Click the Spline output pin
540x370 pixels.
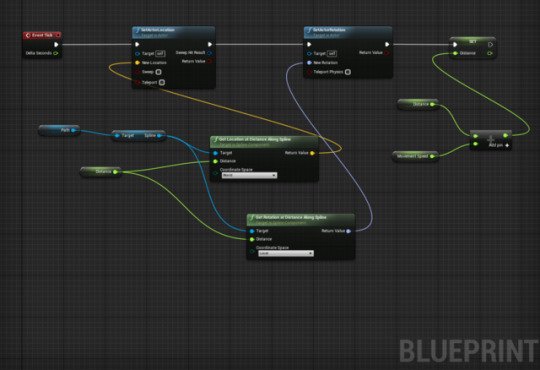point(159,136)
